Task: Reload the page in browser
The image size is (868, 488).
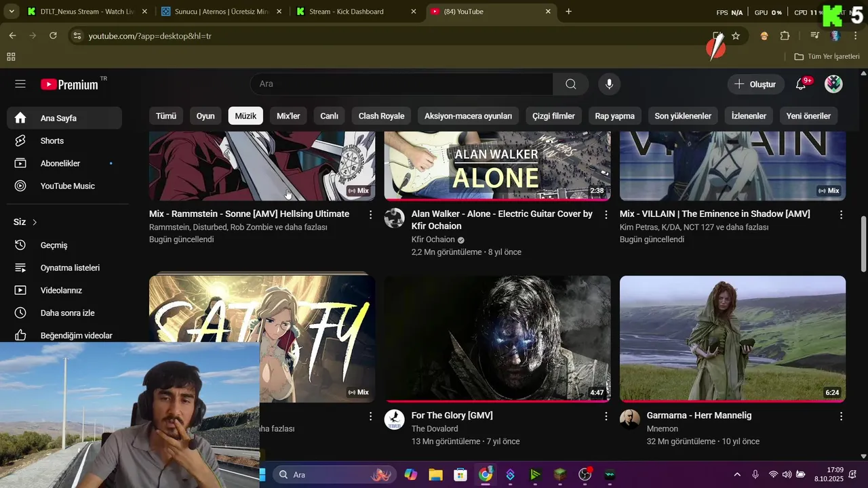Action: click(x=53, y=35)
